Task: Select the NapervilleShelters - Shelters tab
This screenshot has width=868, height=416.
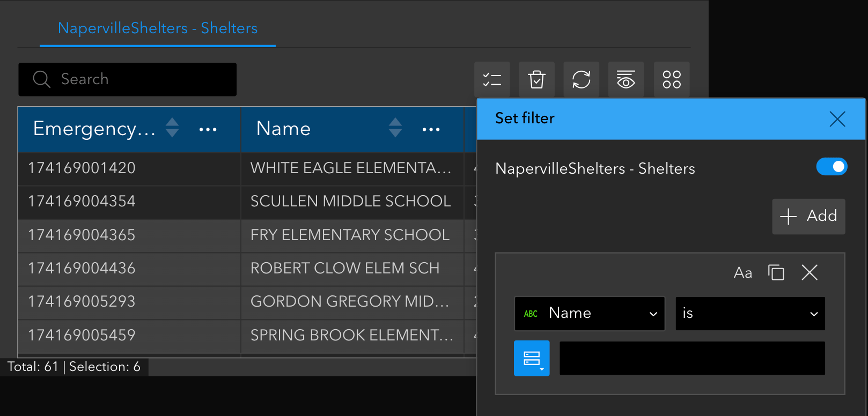Action: 158,28
